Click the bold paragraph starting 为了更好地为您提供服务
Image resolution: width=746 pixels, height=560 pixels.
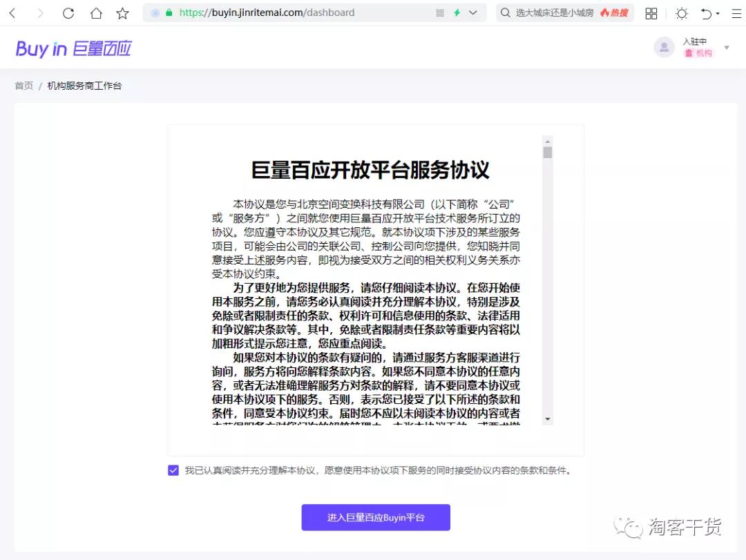[x=366, y=316]
